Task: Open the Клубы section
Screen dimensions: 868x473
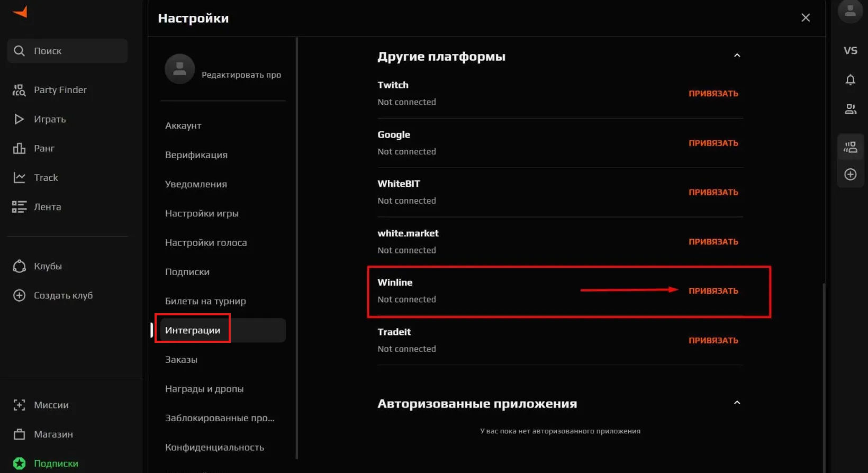Action: coord(48,266)
